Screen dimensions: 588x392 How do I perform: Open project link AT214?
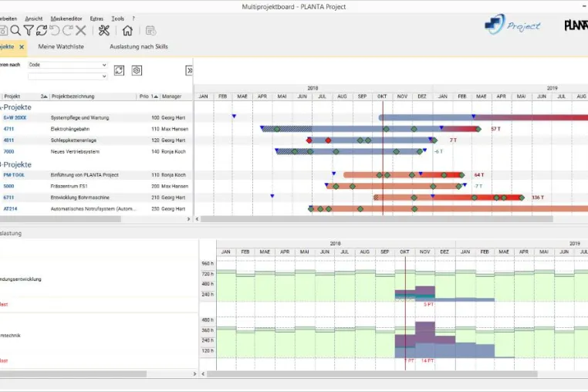11,208
